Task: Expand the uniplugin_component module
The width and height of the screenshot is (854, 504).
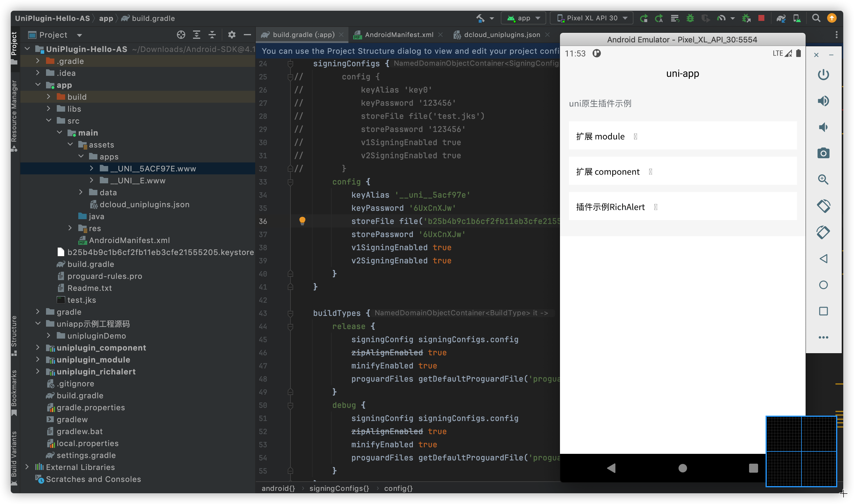Action: [x=38, y=348]
